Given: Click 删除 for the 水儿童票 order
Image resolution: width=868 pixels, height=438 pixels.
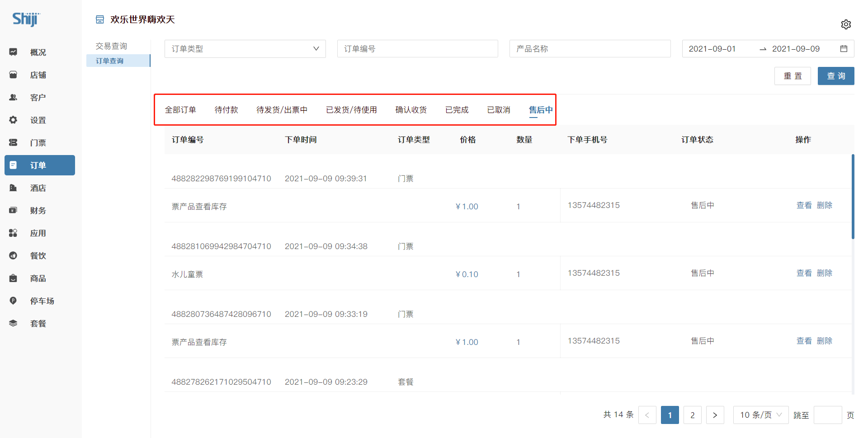Looking at the screenshot, I should point(825,273).
